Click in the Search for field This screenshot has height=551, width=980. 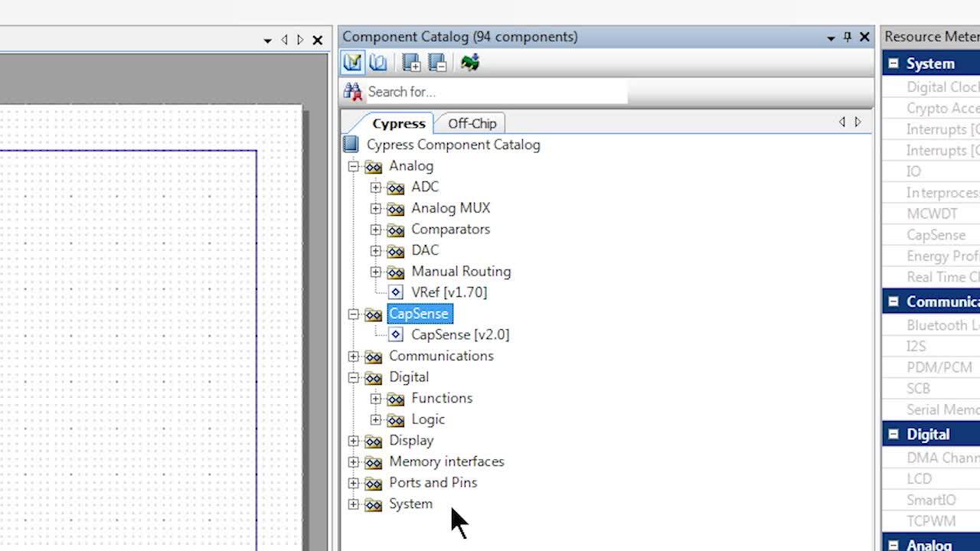(x=496, y=92)
